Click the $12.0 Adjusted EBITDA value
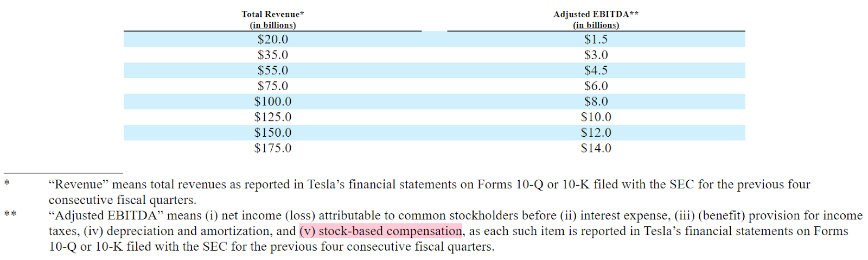Screen dimensions: 868x260 click(596, 132)
